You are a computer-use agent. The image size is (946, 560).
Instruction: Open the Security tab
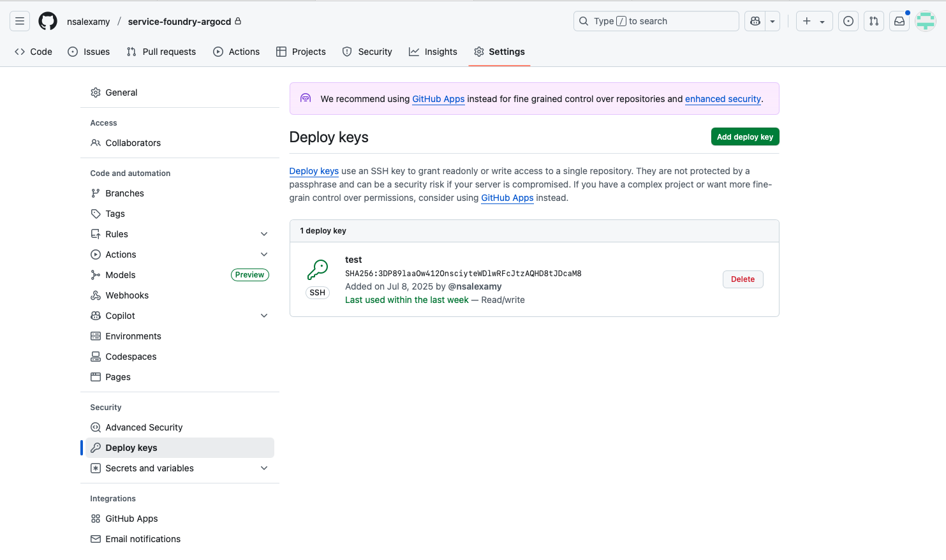pyautogui.click(x=367, y=52)
